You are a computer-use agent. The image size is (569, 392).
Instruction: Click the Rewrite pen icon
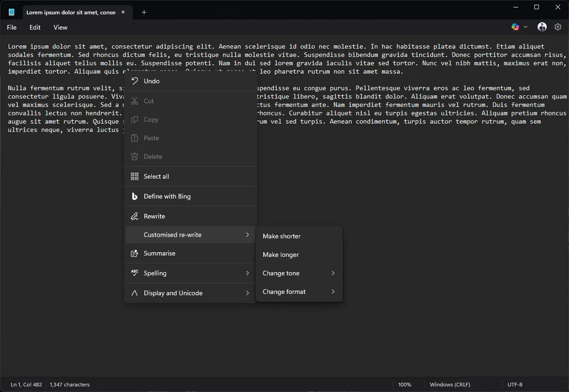134,216
